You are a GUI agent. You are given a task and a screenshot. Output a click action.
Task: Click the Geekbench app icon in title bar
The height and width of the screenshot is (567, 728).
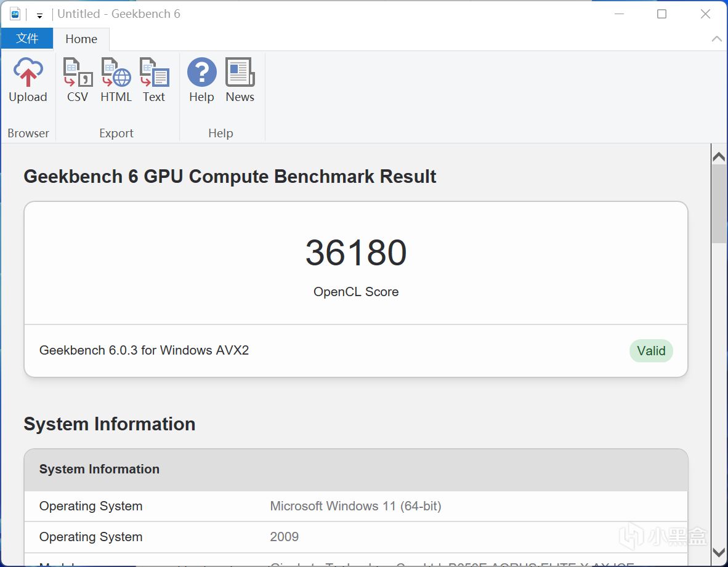point(15,14)
